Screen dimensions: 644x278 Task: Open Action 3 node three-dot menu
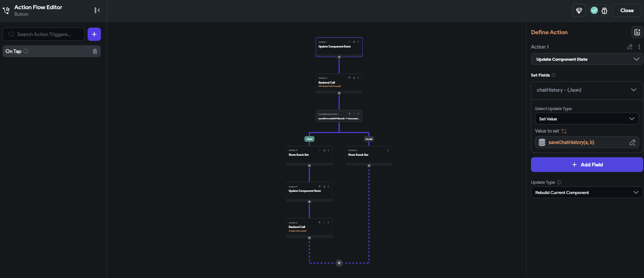328,150
